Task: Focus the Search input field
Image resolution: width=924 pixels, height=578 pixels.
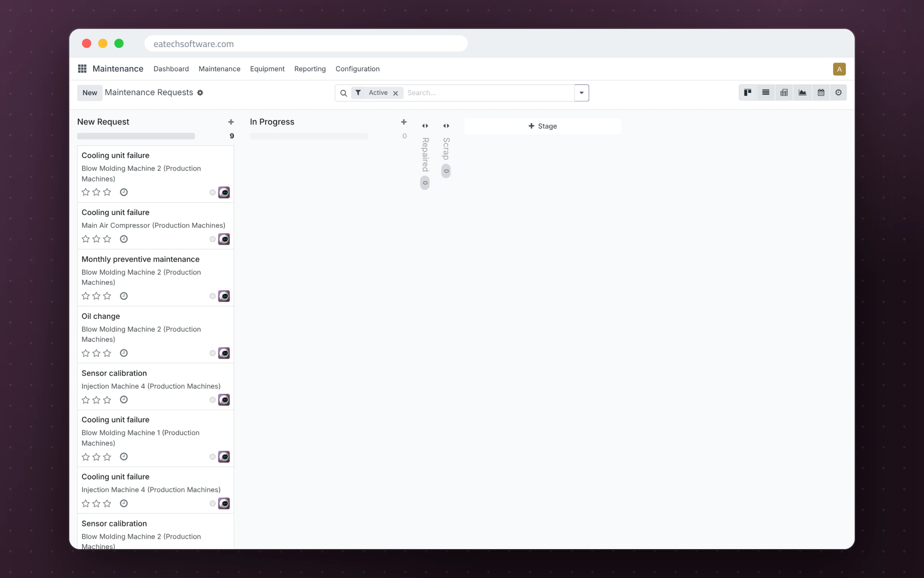Action: click(489, 93)
